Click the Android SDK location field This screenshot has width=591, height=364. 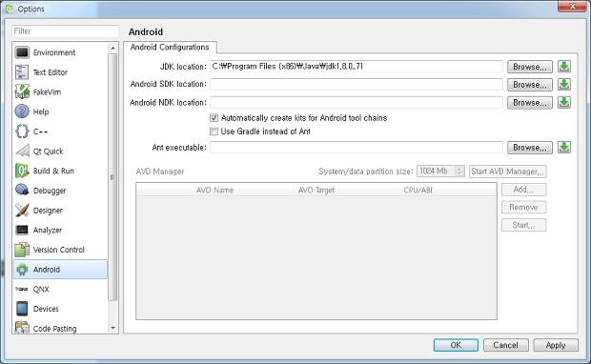(x=357, y=84)
